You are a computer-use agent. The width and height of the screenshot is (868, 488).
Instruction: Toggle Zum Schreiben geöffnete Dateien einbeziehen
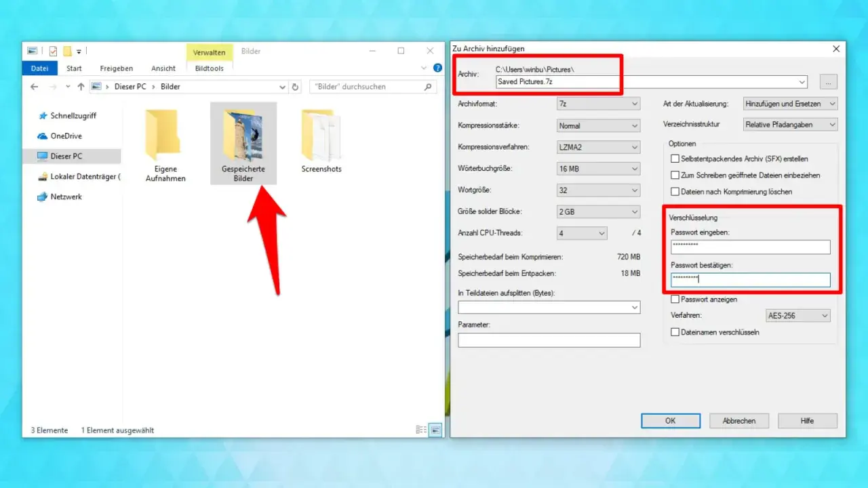tap(675, 175)
